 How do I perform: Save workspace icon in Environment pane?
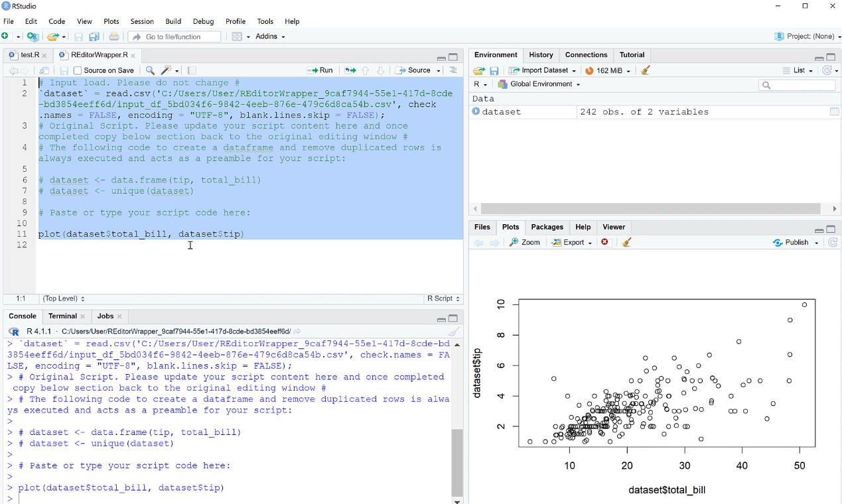[494, 70]
